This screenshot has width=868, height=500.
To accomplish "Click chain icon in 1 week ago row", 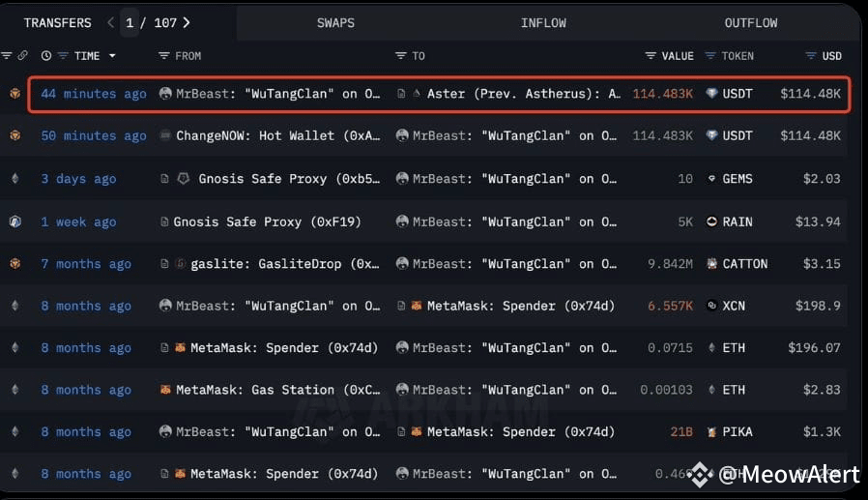I will coord(14,221).
